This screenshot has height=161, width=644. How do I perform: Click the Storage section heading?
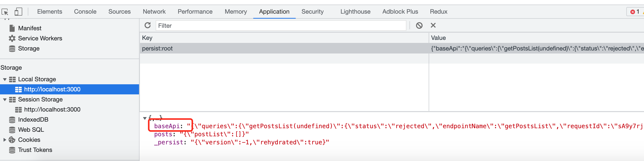pyautogui.click(x=11, y=68)
